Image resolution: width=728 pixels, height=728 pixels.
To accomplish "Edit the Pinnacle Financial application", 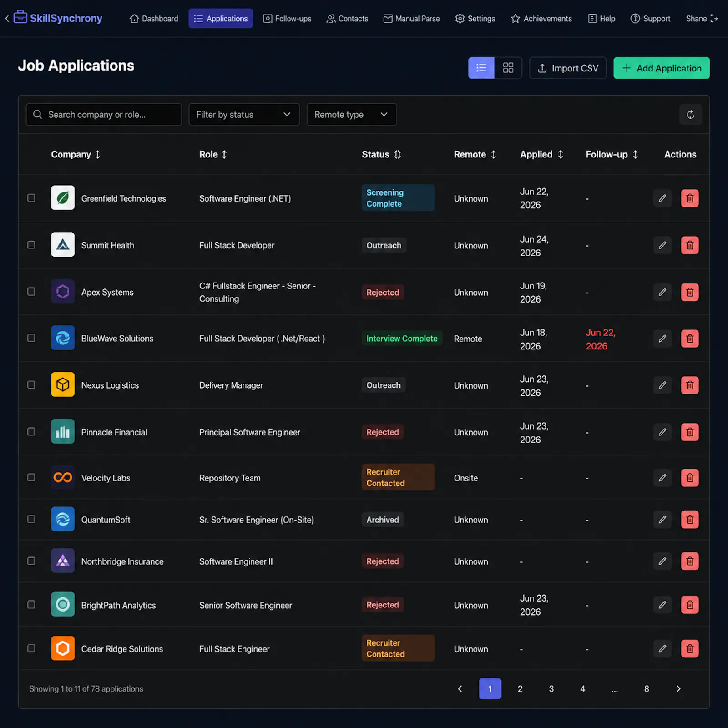I will pyautogui.click(x=662, y=432).
